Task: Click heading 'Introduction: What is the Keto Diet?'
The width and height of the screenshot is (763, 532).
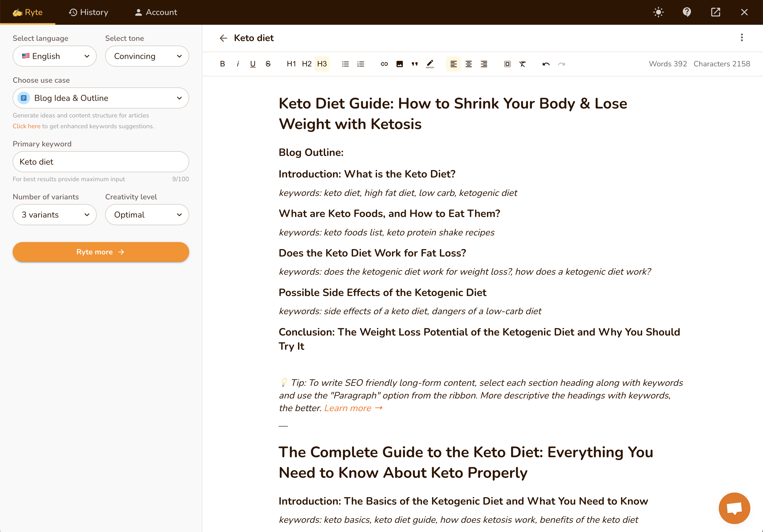Action: (x=367, y=174)
